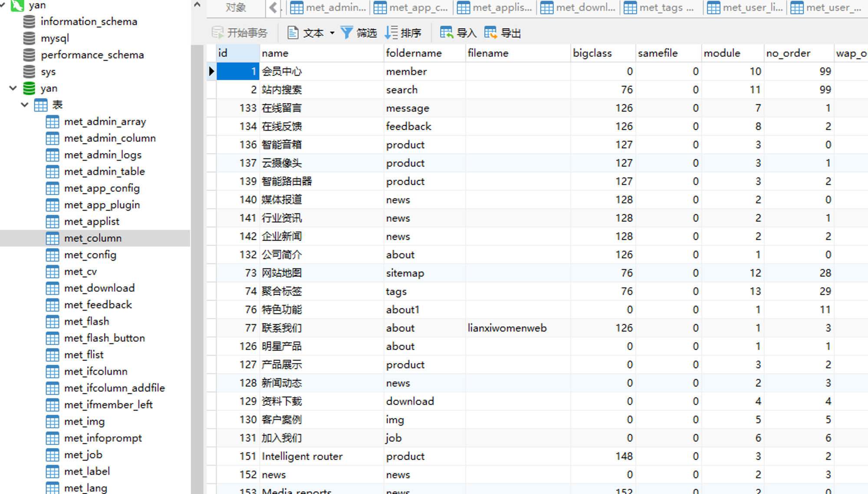Click the bigclass column header
The width and height of the screenshot is (868, 494).
[x=592, y=53]
